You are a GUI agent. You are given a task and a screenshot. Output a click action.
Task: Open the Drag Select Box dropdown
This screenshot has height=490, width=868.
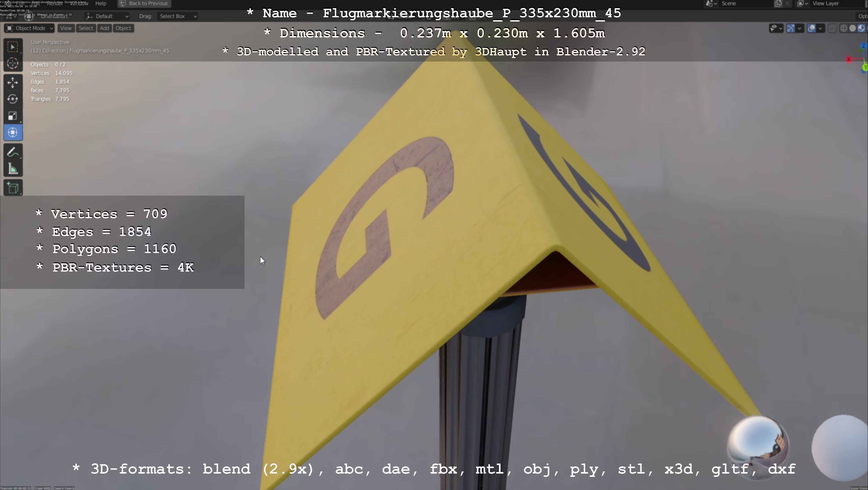click(x=177, y=16)
